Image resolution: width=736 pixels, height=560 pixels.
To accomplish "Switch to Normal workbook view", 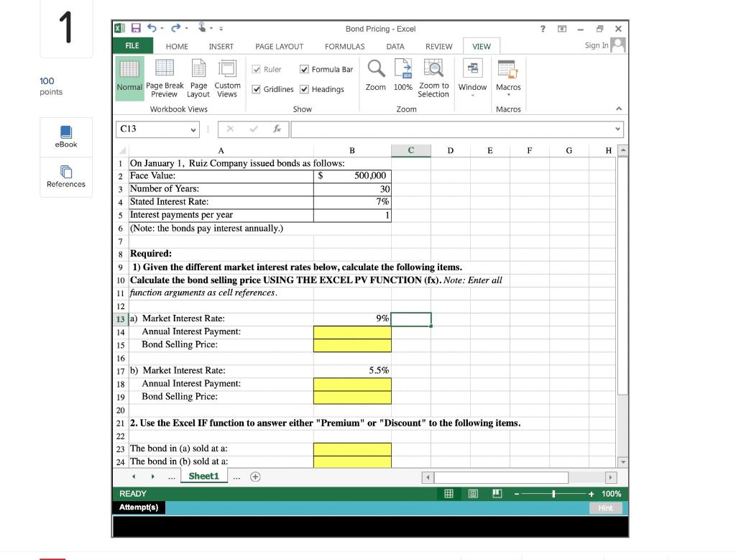I will coord(129,77).
